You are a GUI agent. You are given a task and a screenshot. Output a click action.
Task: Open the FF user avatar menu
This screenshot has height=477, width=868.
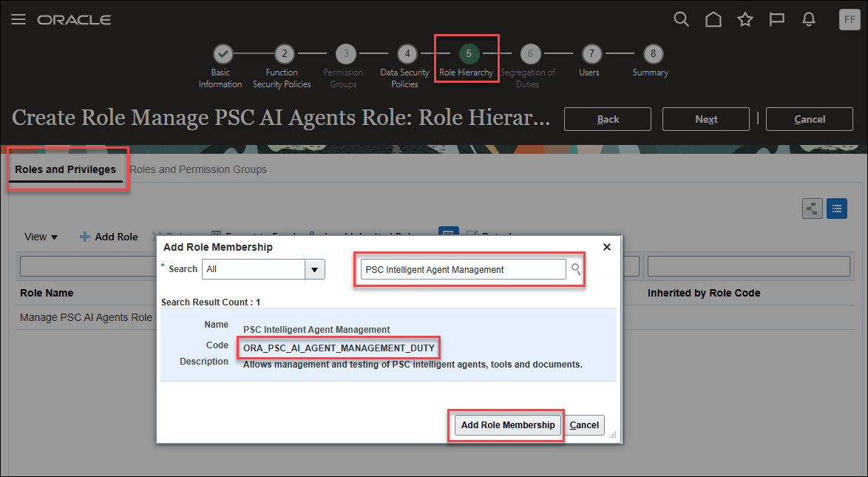pos(849,19)
